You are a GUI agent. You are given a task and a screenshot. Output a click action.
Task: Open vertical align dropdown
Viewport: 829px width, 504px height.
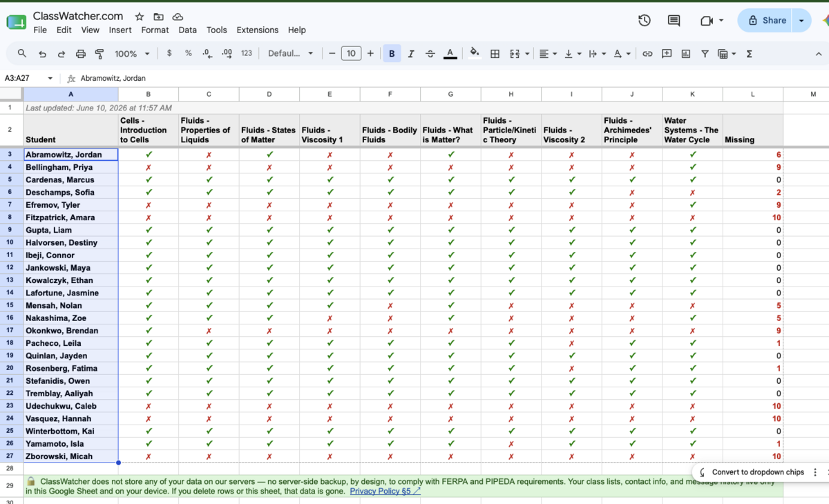(x=573, y=53)
